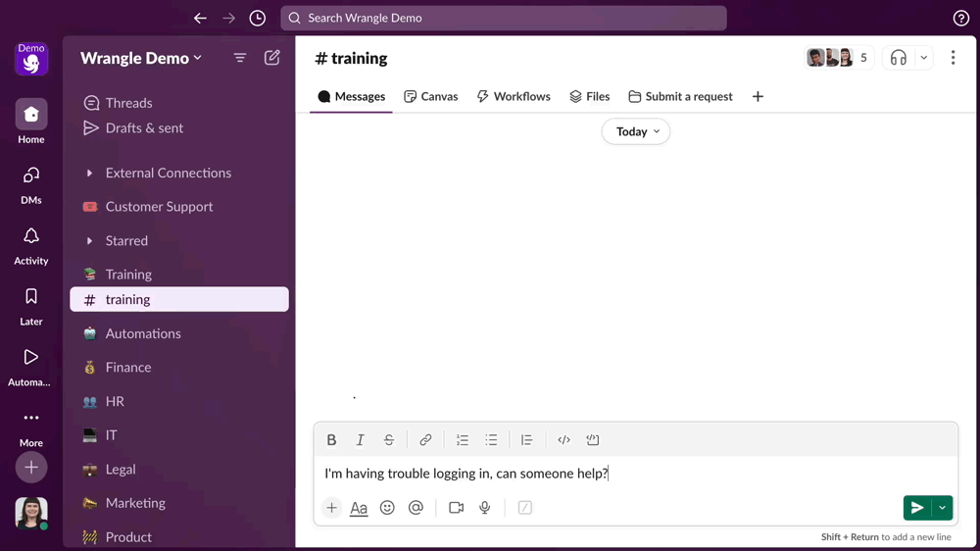Start a huddle with headphones icon

click(898, 58)
